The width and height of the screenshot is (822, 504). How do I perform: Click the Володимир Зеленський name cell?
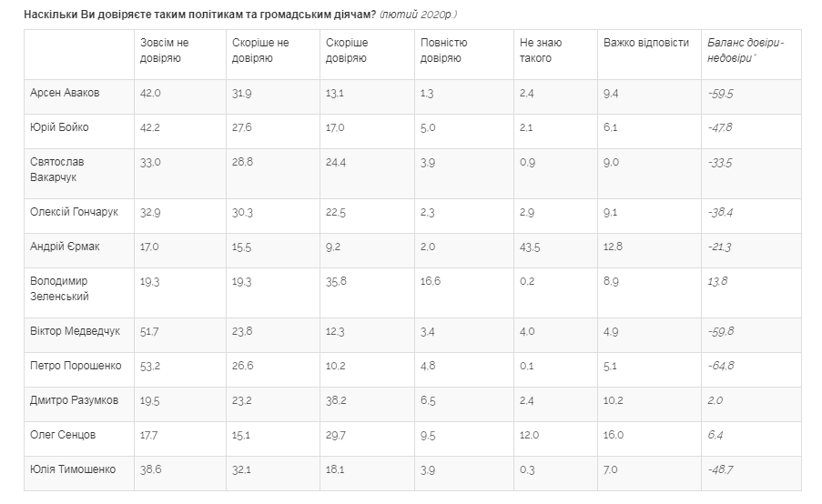click(x=61, y=288)
